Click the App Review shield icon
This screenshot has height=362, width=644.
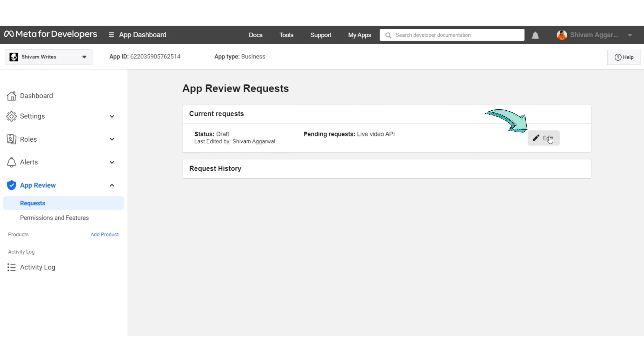11,185
